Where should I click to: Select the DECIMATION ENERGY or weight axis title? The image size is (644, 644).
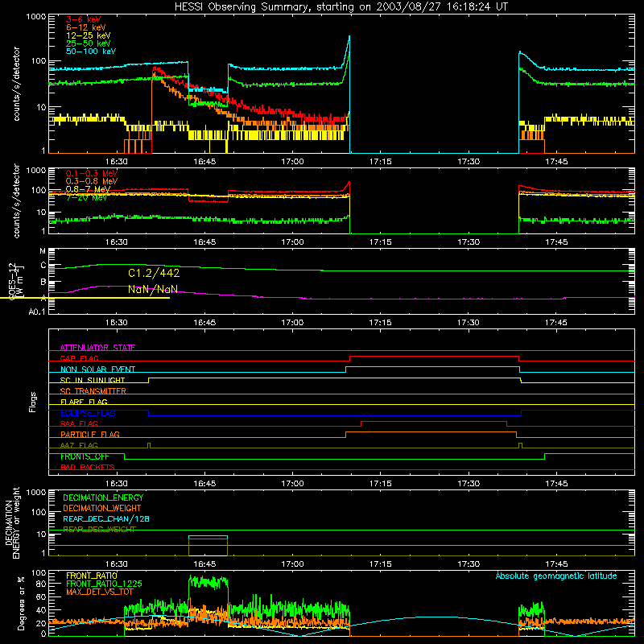coord(12,522)
